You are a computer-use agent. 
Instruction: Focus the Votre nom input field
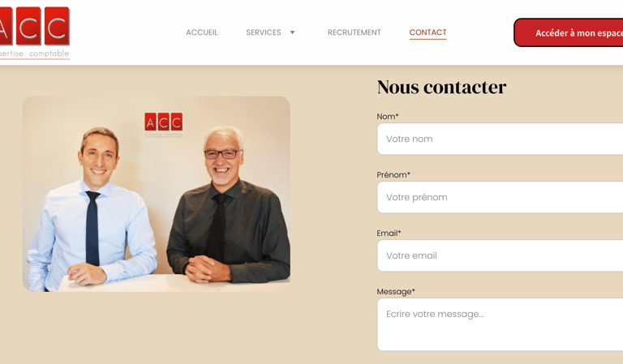pyautogui.click(x=500, y=139)
